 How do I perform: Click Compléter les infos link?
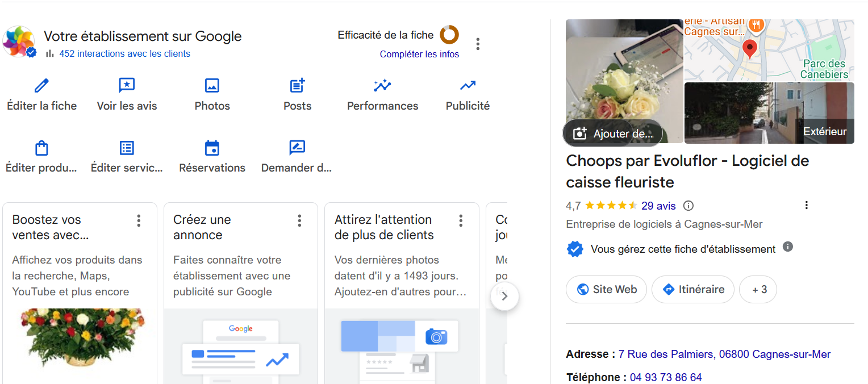(419, 55)
